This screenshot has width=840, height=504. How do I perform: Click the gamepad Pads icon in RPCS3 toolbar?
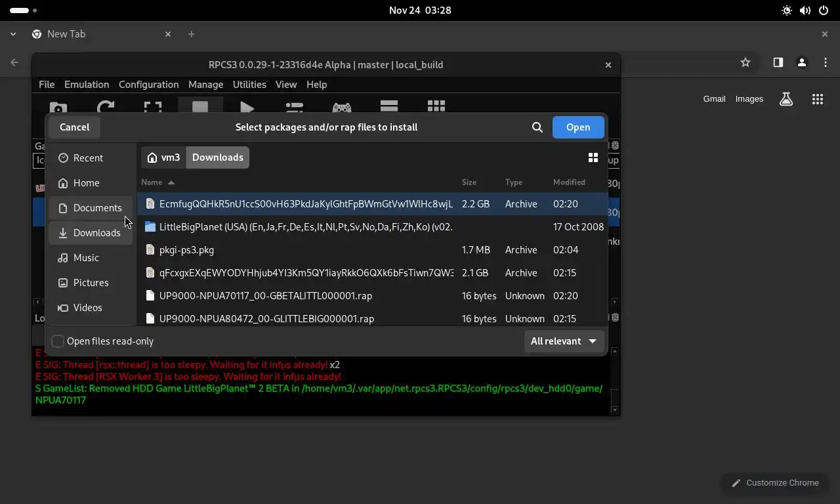[x=341, y=108]
